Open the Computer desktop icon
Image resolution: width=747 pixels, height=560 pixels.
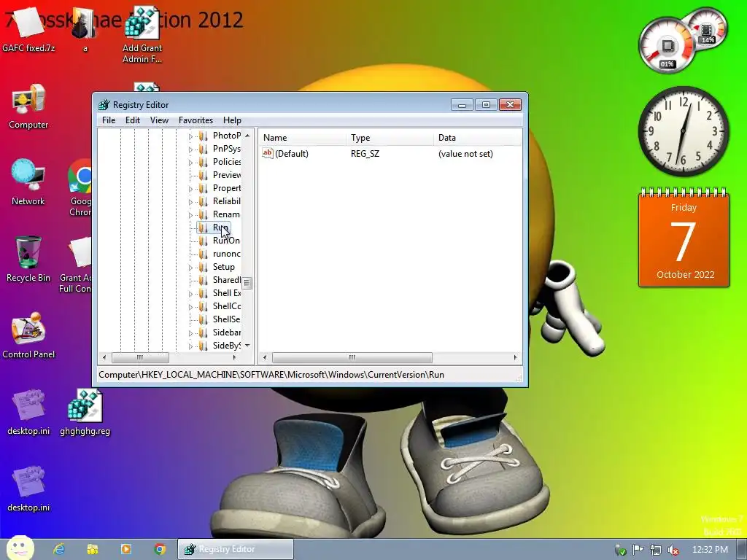[x=28, y=106]
